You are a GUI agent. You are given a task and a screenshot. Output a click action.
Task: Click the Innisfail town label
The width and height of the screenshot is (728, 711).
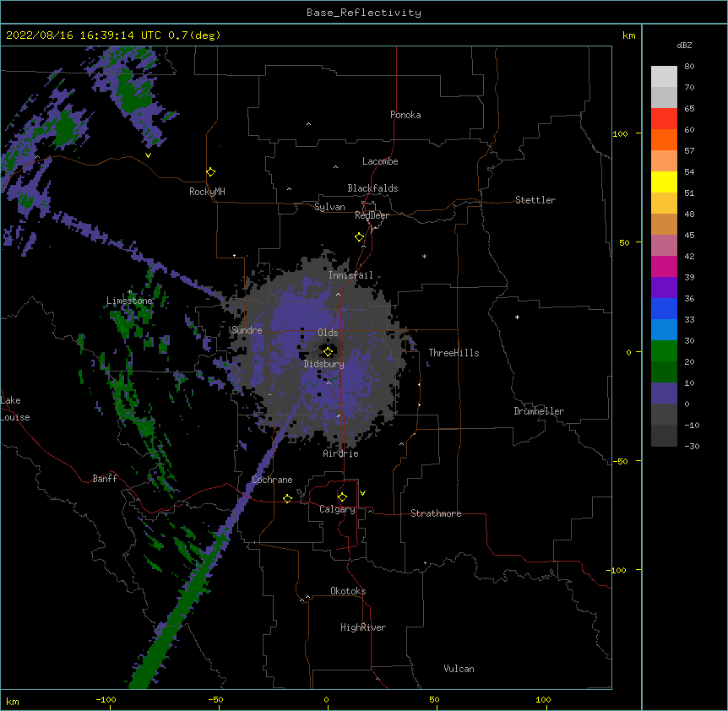coord(350,275)
